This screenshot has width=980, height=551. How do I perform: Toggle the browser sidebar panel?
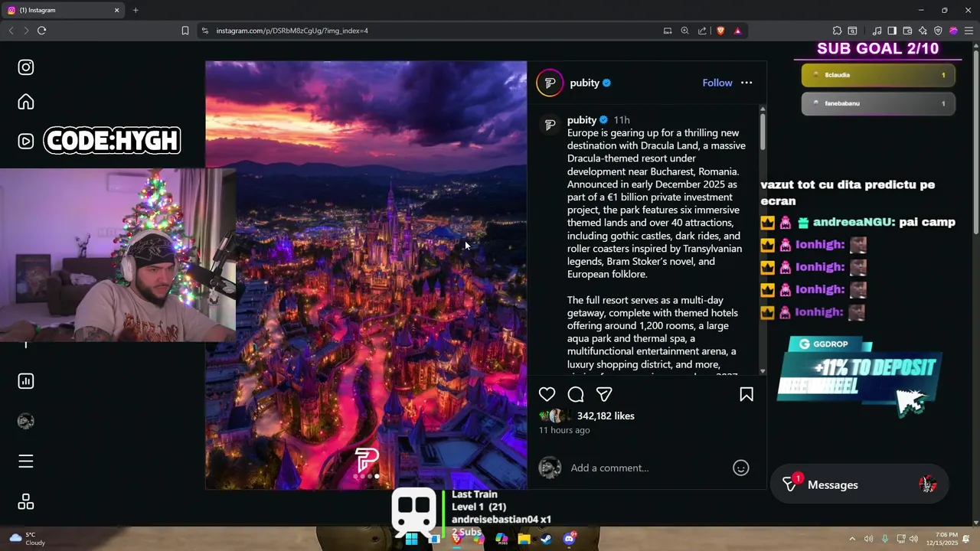click(x=892, y=31)
